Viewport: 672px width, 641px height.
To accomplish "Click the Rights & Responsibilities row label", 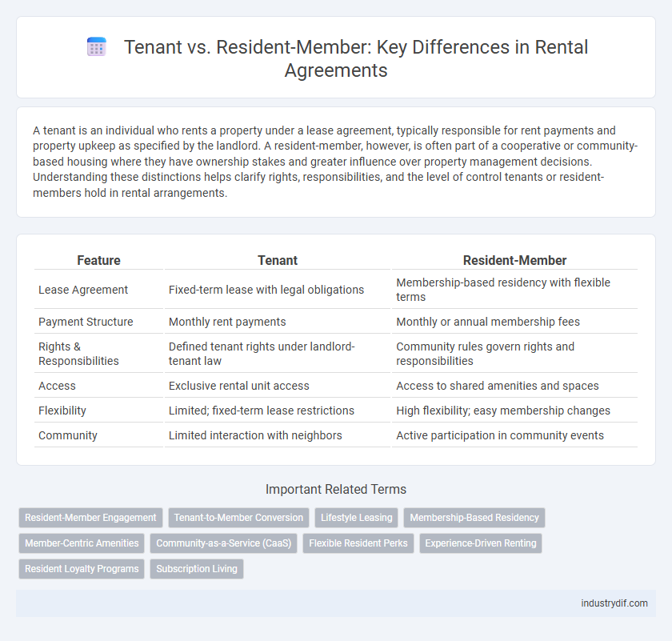I will 78,354.
